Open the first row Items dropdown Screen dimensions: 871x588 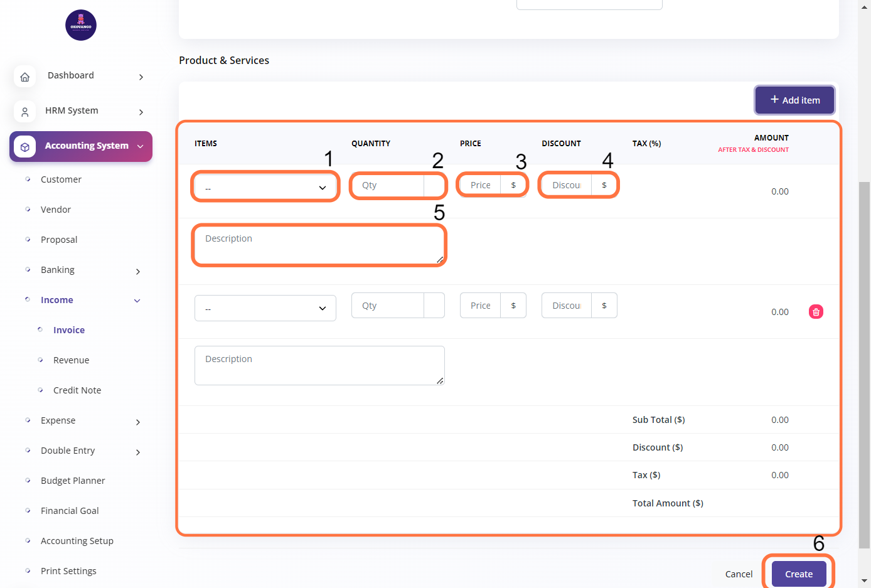pos(265,188)
